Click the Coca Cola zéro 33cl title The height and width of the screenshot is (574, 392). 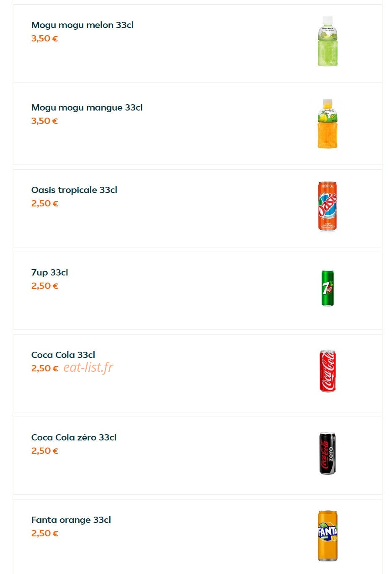[74, 438]
